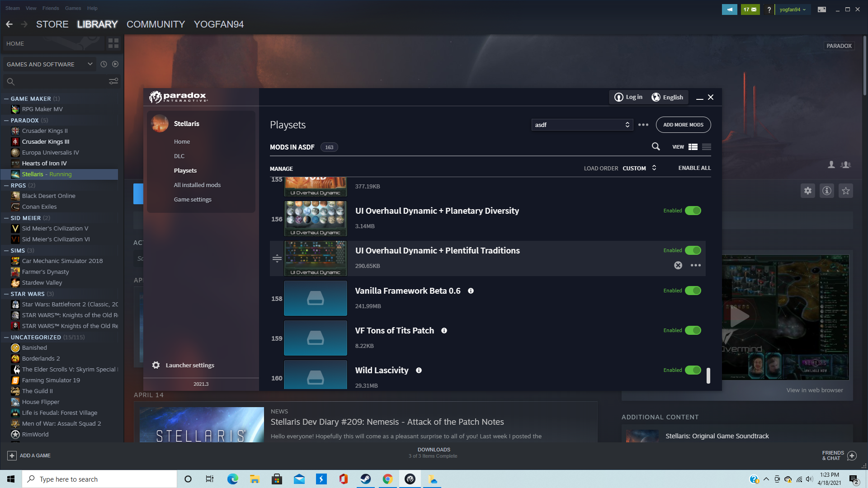The width and height of the screenshot is (868, 488).
Task: Open Launcher settings gear
Action: click(x=156, y=365)
